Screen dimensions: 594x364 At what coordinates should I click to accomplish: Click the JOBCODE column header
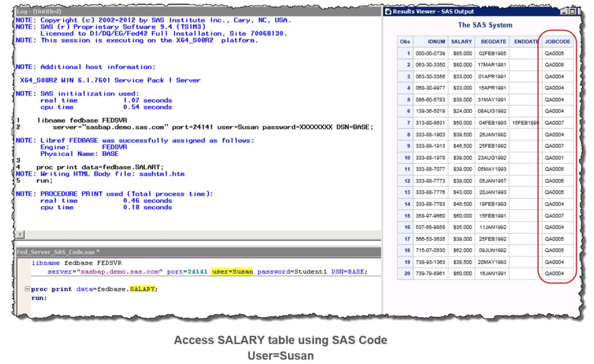[556, 41]
